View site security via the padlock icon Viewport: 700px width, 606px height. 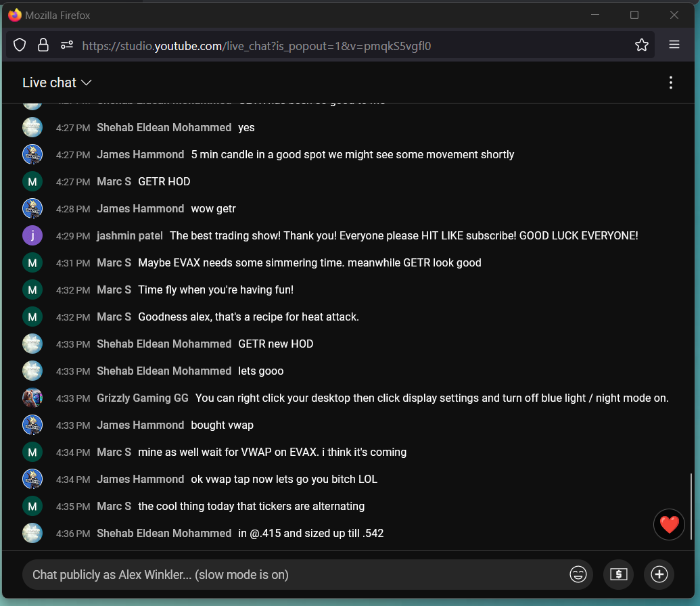pyautogui.click(x=43, y=45)
